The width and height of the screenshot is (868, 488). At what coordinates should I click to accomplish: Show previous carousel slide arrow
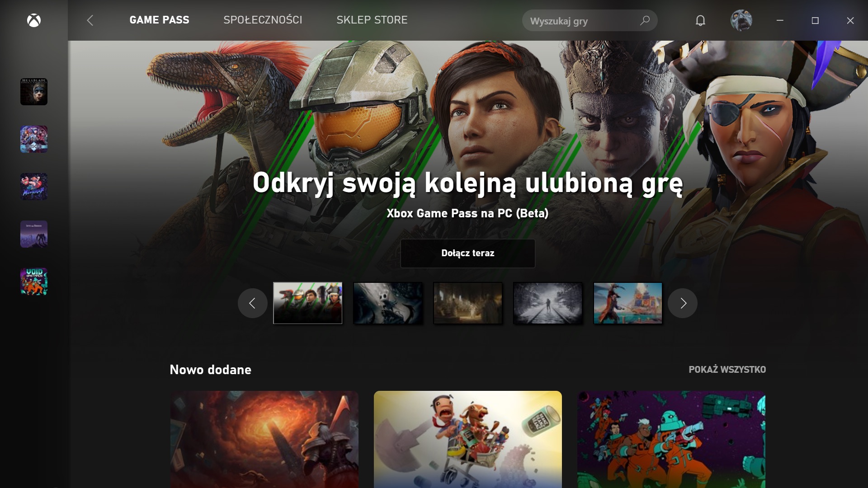pos(253,303)
